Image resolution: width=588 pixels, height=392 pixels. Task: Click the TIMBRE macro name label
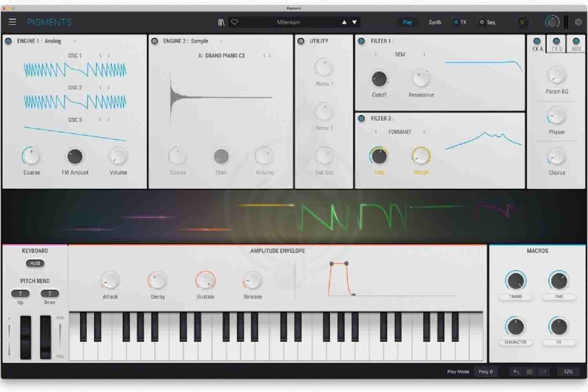(x=515, y=297)
